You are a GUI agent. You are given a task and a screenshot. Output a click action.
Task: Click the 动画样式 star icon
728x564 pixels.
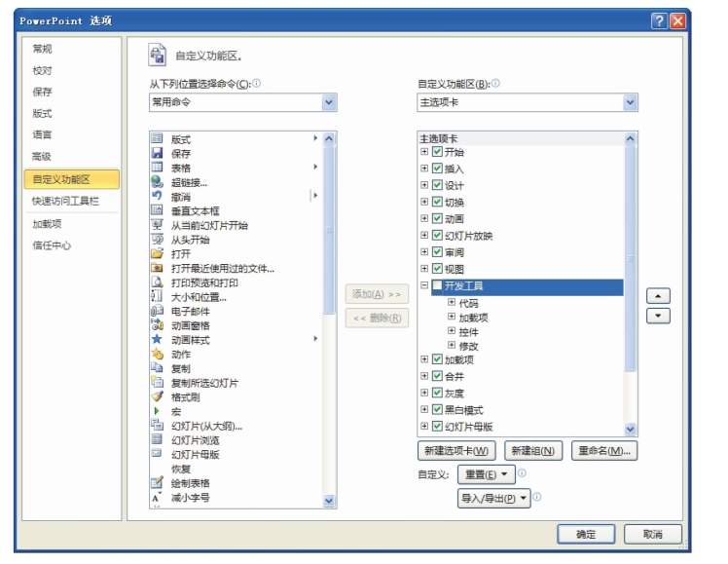pos(158,340)
